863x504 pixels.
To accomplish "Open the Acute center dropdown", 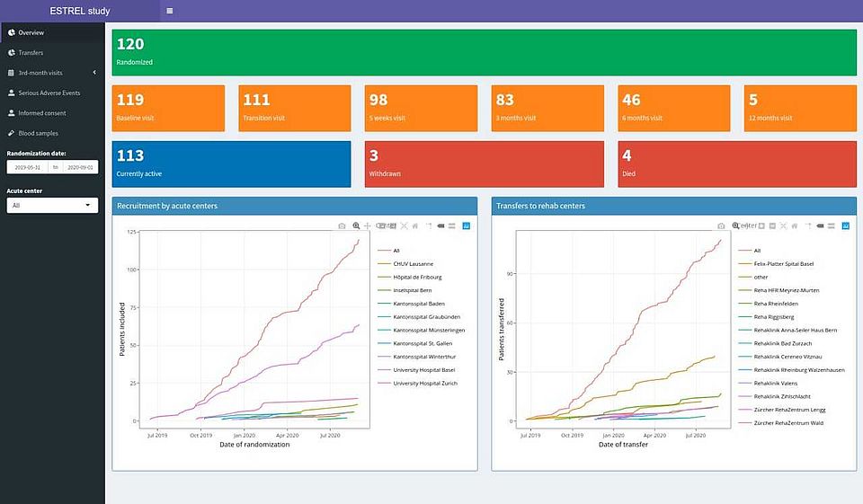I will coord(51,206).
